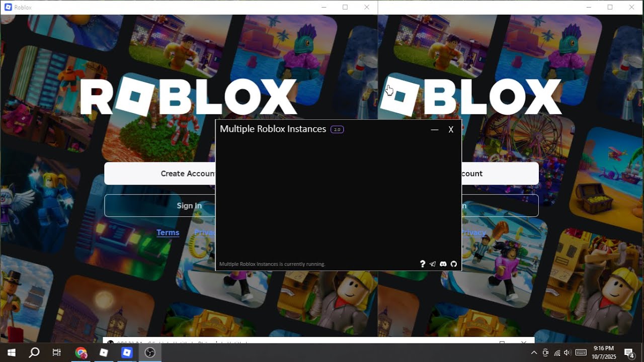Click the Multiple Roblox Instances title text
The image size is (644, 362).
tap(273, 129)
